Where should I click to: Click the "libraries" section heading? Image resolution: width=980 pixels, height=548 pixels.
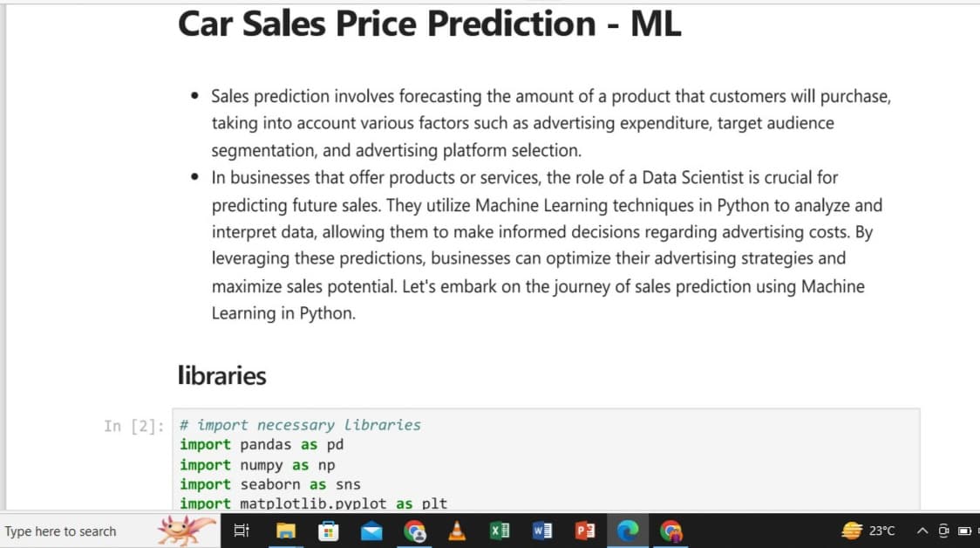[x=221, y=375]
